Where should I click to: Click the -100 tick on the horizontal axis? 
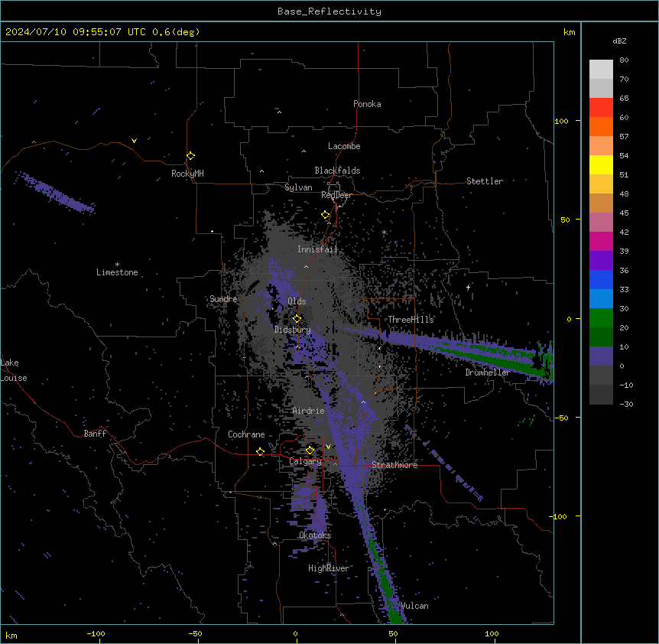pyautogui.click(x=96, y=633)
